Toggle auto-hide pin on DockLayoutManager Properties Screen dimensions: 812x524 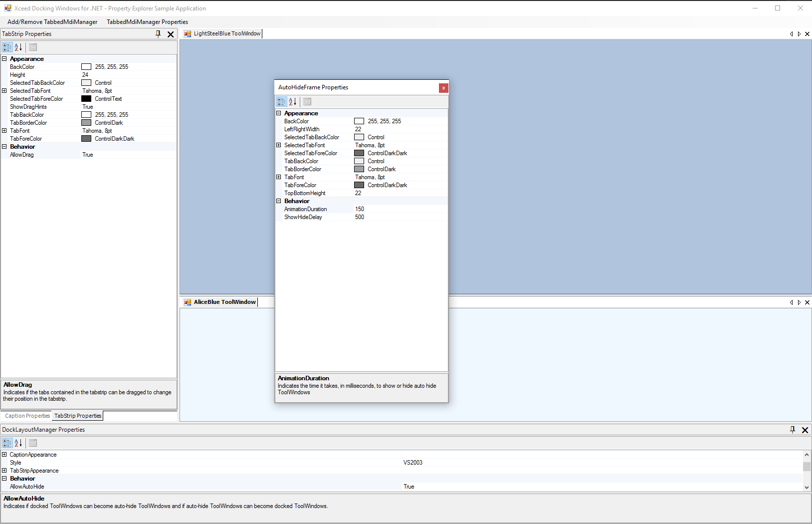(x=793, y=430)
